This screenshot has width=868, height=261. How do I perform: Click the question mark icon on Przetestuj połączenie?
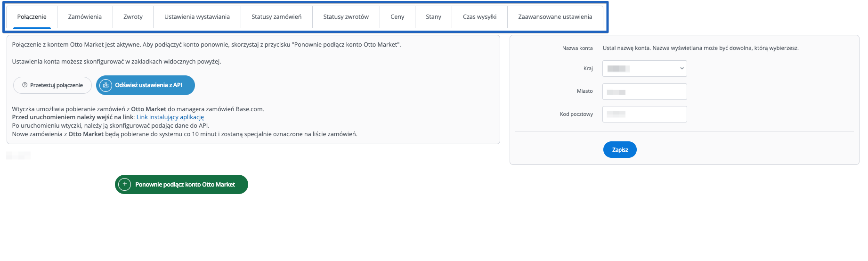(25, 85)
